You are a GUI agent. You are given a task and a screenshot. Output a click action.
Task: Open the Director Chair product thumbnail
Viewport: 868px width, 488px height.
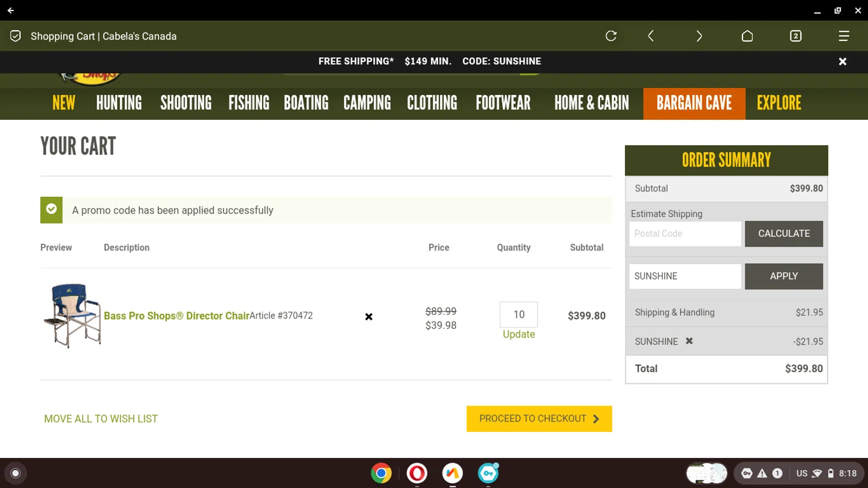coord(72,315)
